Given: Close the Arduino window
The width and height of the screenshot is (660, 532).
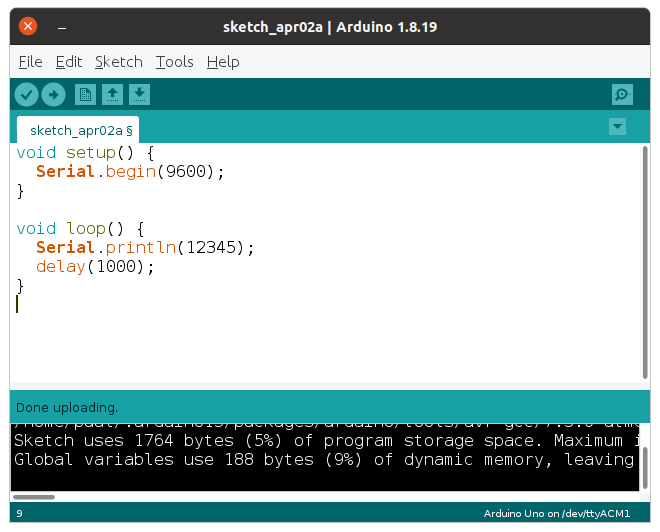Looking at the screenshot, I should click(x=28, y=27).
